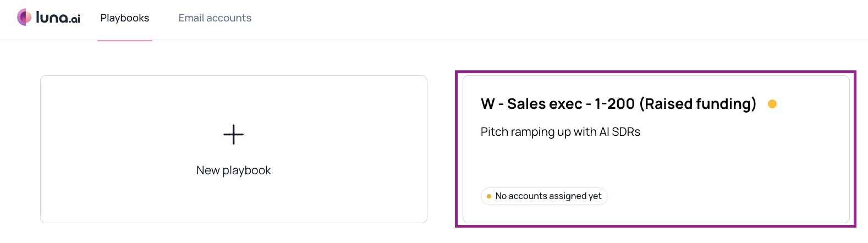Image resolution: width=868 pixels, height=243 pixels.
Task: Click the pink underline beneath Playbooks tab
Action: coord(125,40)
